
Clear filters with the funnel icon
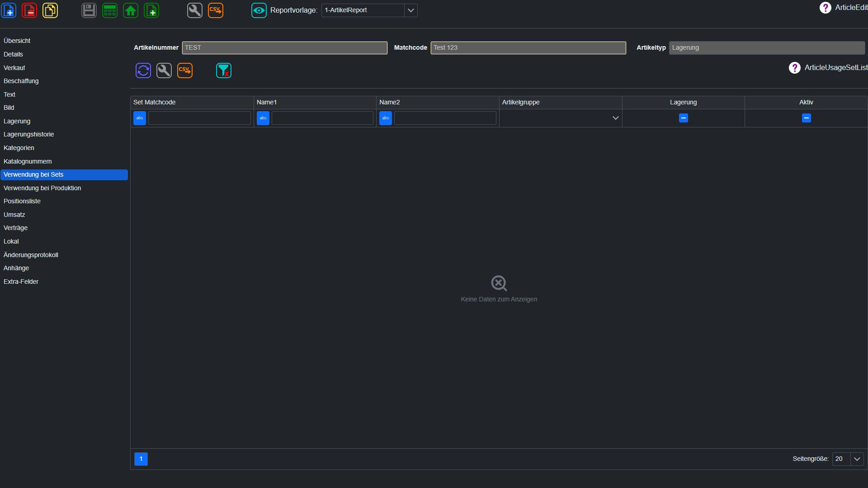pos(224,70)
